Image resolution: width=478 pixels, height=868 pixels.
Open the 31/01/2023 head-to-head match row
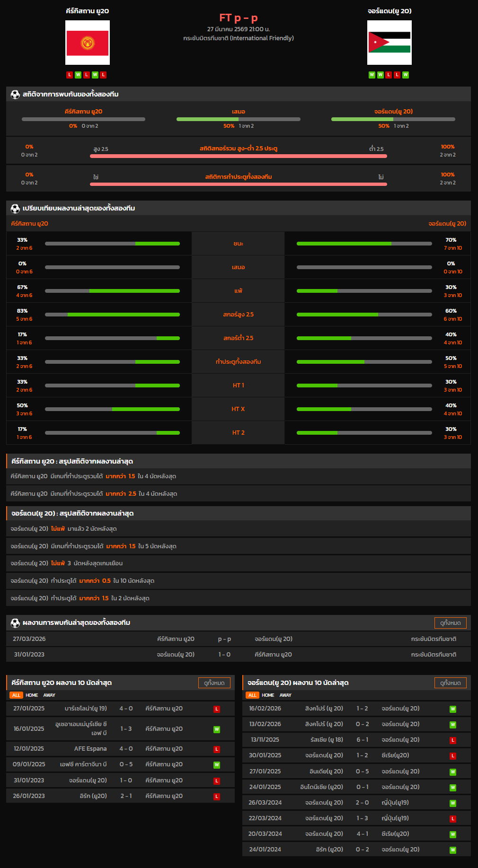click(239, 655)
